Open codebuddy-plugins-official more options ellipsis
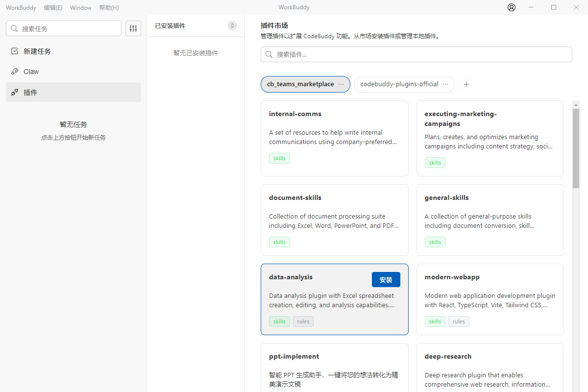The image size is (588, 392). pyautogui.click(x=445, y=84)
